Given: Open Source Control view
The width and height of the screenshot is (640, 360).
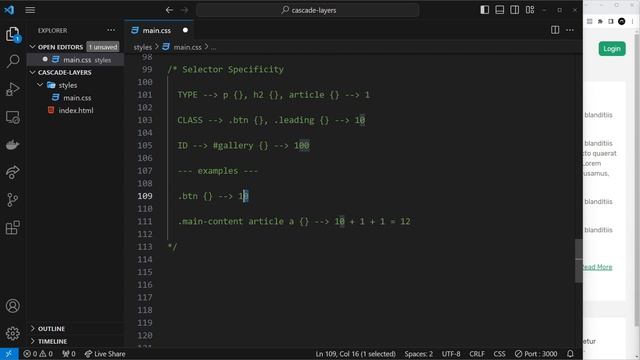Looking at the screenshot, I should 13,200.
